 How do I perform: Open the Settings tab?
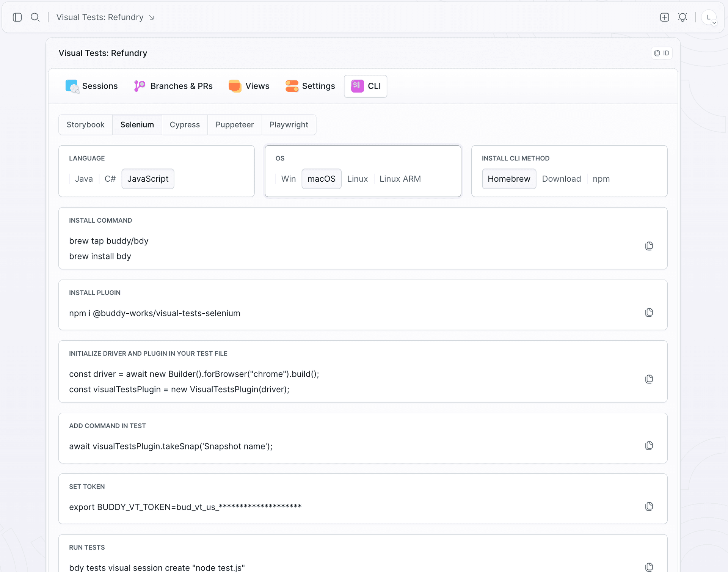[x=311, y=86]
